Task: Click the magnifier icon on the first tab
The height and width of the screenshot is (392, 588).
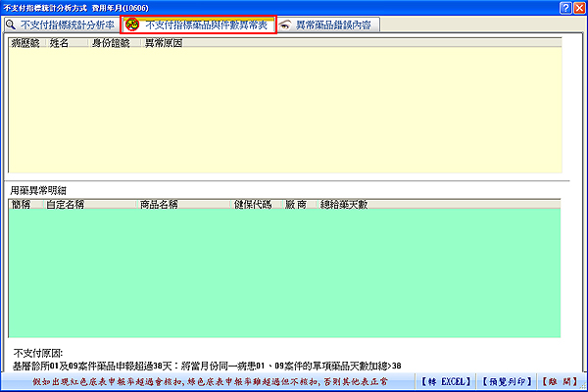Action: pyautogui.click(x=12, y=24)
